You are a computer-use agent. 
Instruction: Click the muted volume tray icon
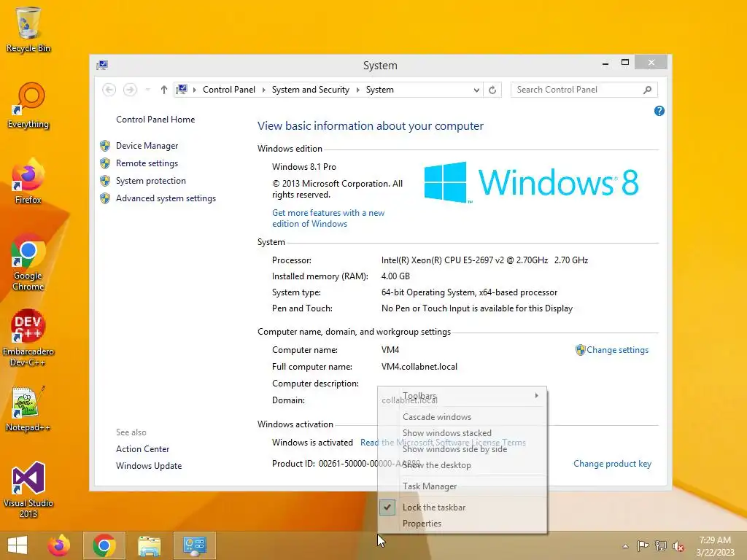pos(678,546)
